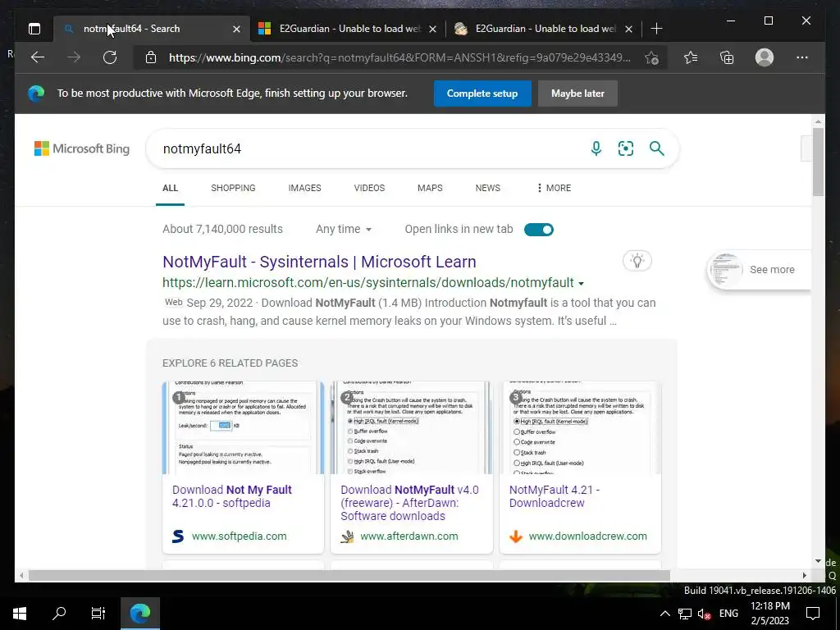The width and height of the screenshot is (840, 630).
Task: Click the vertical scrollbar thumb
Action: click(x=818, y=162)
